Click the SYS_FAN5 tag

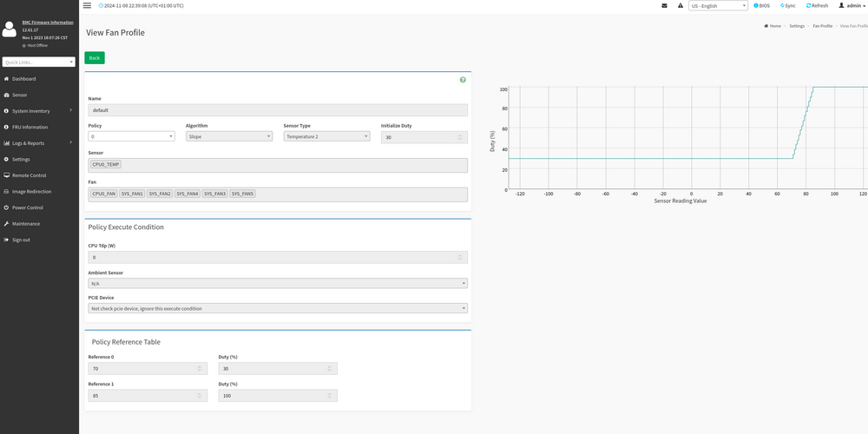click(x=242, y=194)
